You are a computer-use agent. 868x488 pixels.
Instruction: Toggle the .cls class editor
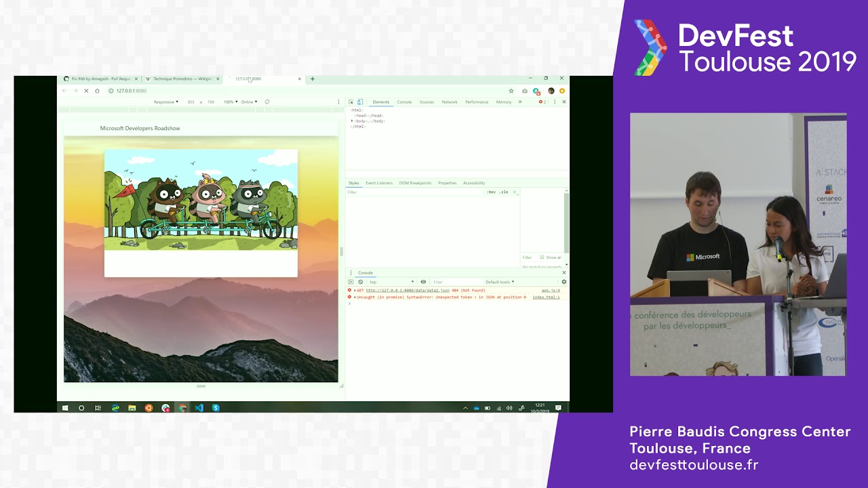504,192
